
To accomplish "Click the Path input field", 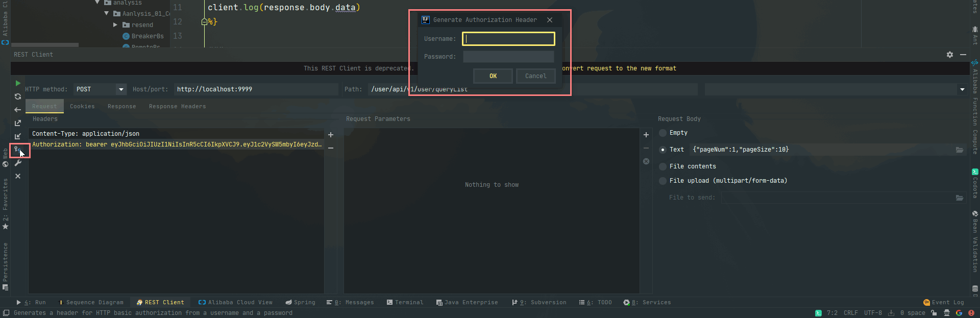I will 533,89.
